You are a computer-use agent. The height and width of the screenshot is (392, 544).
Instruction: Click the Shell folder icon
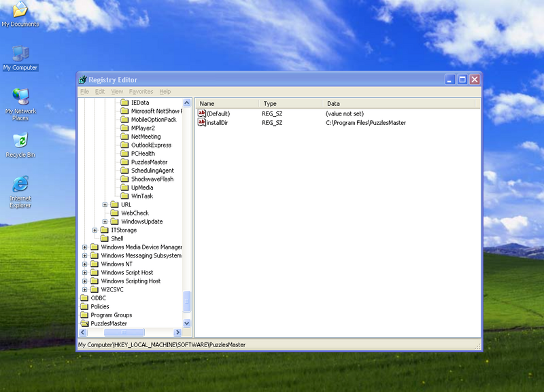click(105, 238)
